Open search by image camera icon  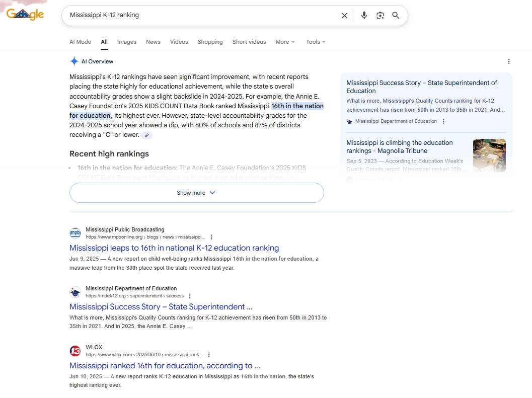380,15
